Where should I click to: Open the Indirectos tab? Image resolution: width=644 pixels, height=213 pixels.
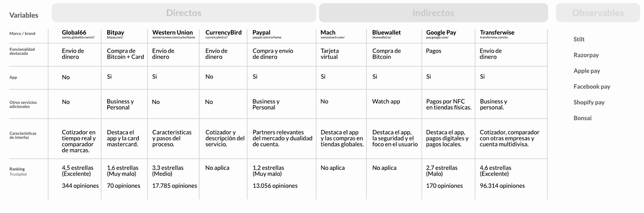[x=433, y=13]
